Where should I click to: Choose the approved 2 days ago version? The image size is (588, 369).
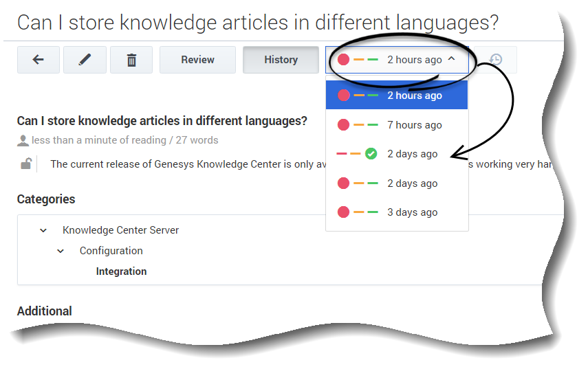pyautogui.click(x=412, y=154)
